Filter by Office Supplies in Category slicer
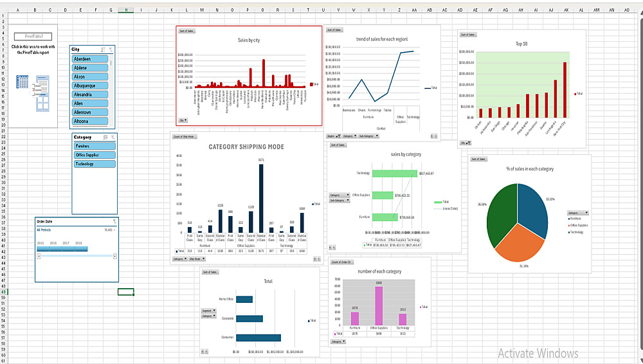The width and height of the screenshot is (643, 364). click(95, 155)
